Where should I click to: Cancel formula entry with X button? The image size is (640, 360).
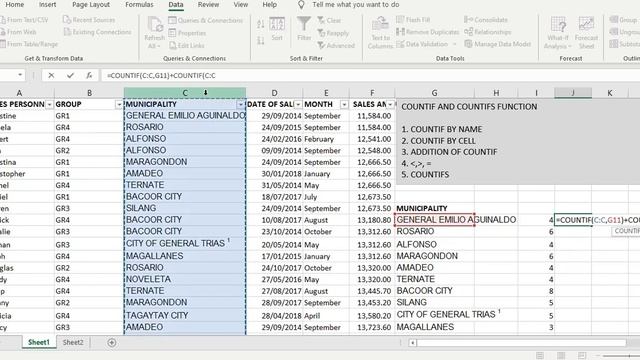click(51, 75)
